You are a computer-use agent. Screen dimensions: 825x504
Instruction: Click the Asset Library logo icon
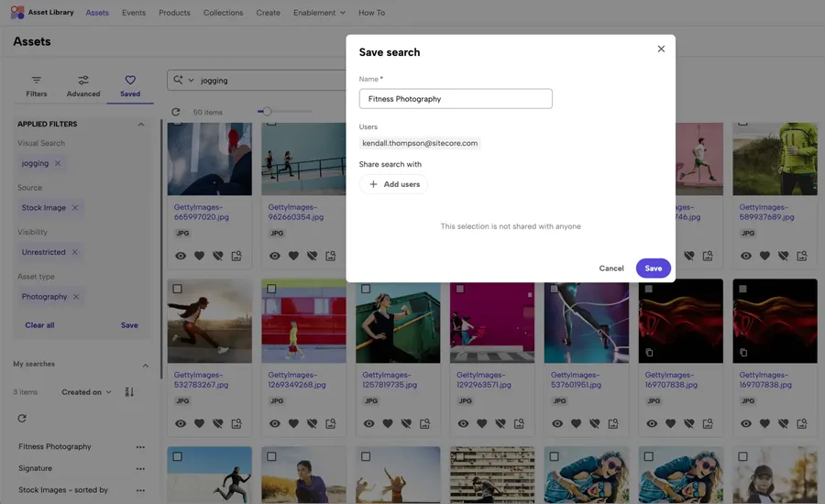click(17, 12)
